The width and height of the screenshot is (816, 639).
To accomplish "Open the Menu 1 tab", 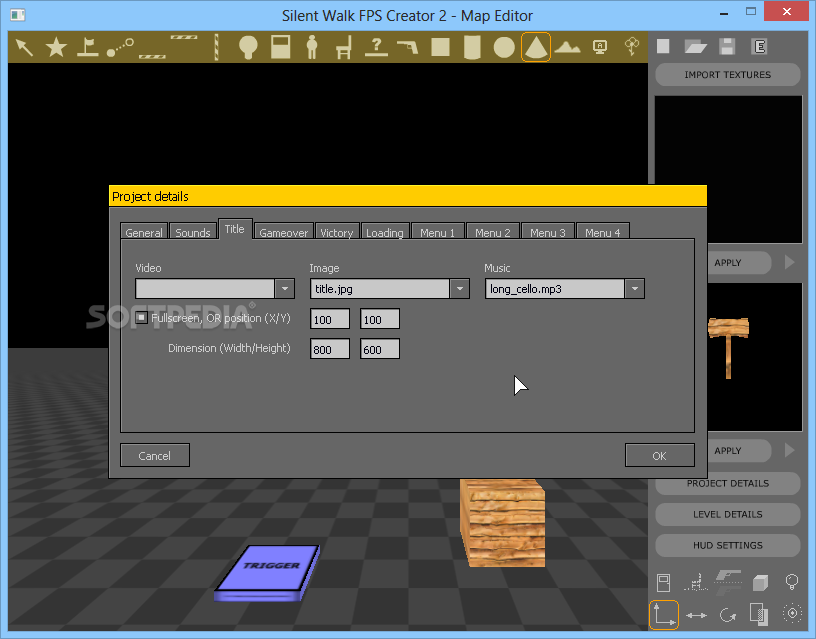I will [438, 232].
